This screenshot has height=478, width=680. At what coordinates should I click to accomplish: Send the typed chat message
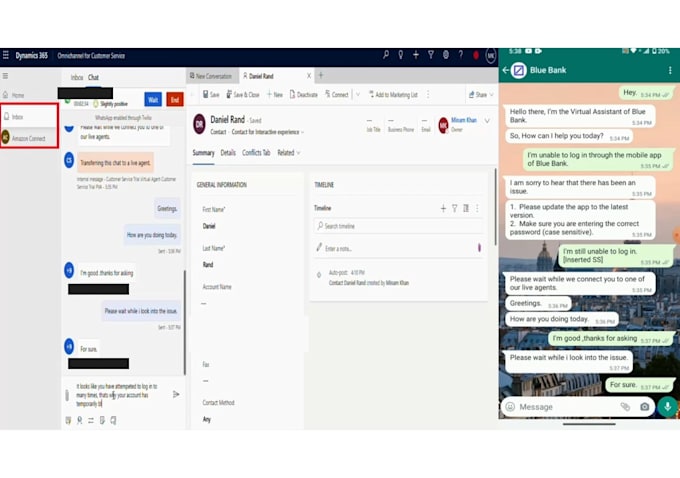(x=176, y=394)
